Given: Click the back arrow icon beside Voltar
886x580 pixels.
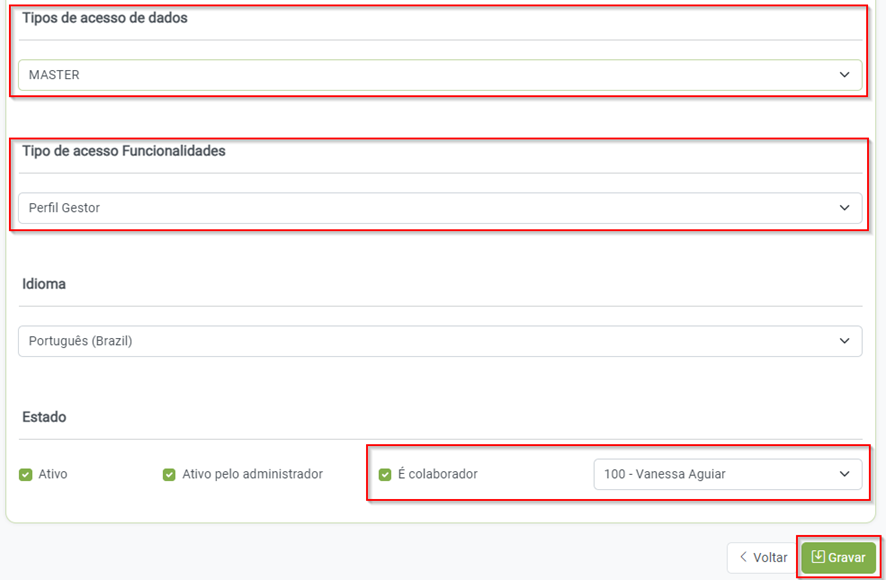Looking at the screenshot, I should [x=743, y=557].
